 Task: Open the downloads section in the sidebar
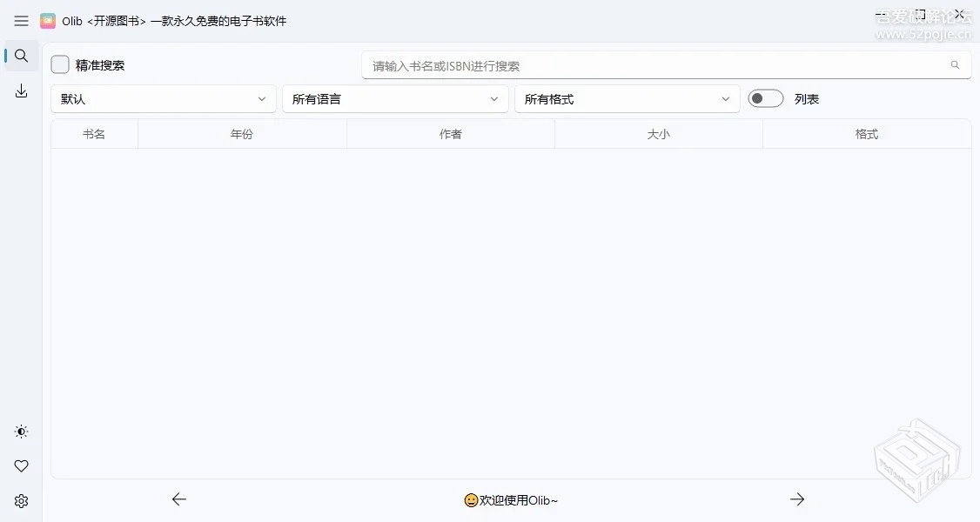click(21, 90)
